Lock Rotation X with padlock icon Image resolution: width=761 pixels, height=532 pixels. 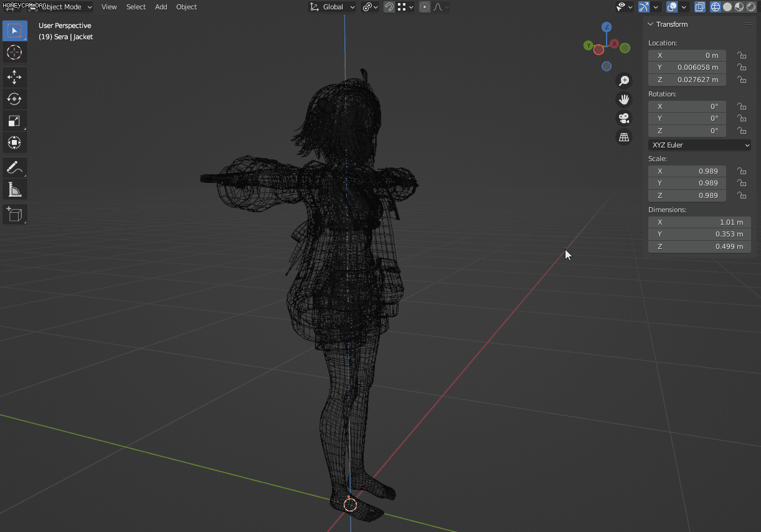742,106
